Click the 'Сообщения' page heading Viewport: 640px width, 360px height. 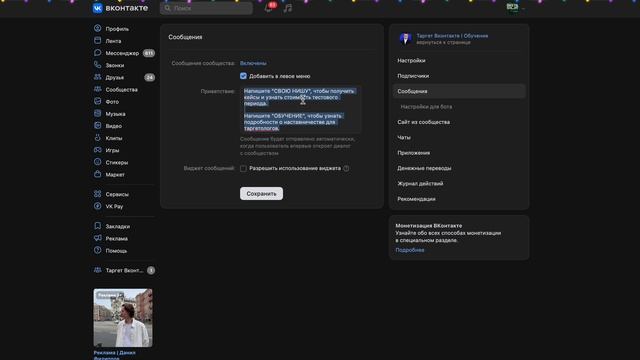(185, 37)
